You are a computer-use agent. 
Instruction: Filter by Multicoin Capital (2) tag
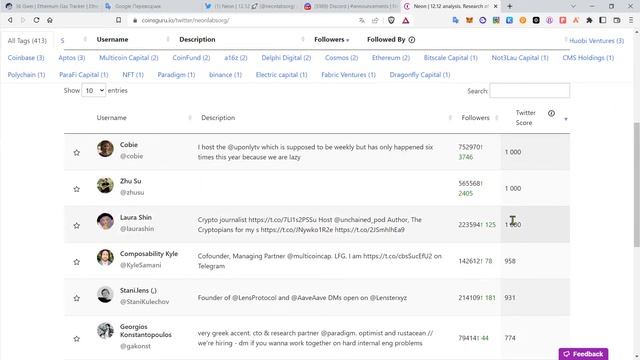[129, 58]
